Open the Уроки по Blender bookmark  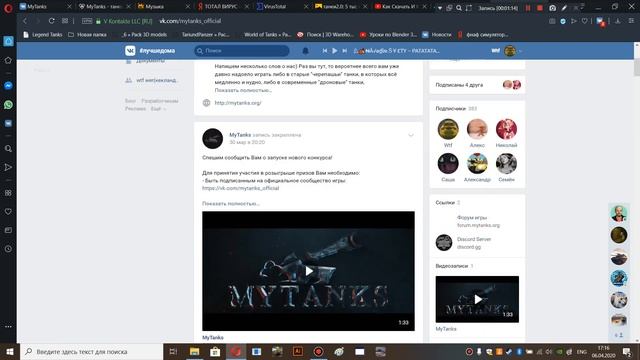tap(389, 35)
